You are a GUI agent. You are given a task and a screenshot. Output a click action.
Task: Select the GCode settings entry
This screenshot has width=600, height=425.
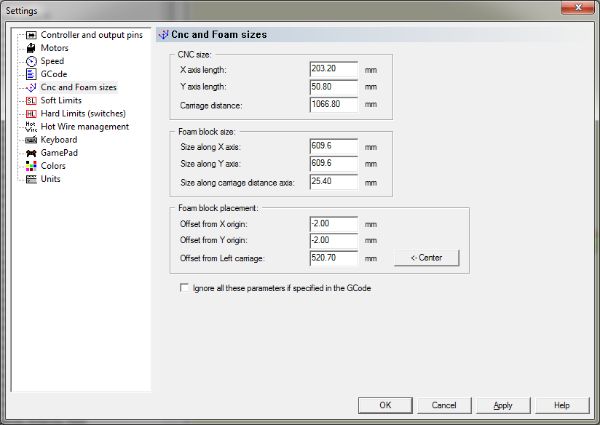[x=54, y=74]
